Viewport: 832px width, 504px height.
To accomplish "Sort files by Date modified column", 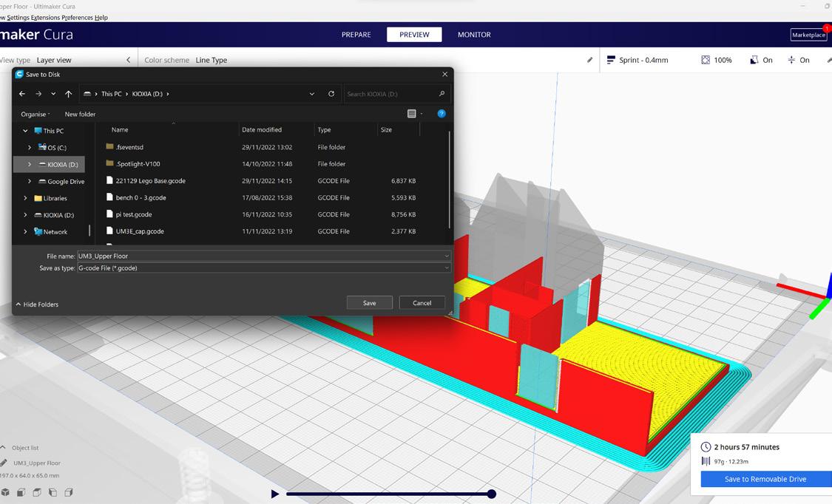I will (262, 129).
